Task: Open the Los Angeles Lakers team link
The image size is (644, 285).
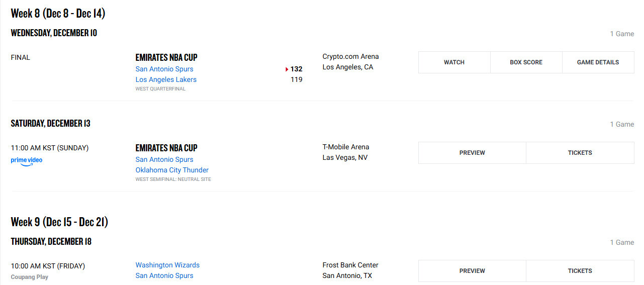Action: 166,79
